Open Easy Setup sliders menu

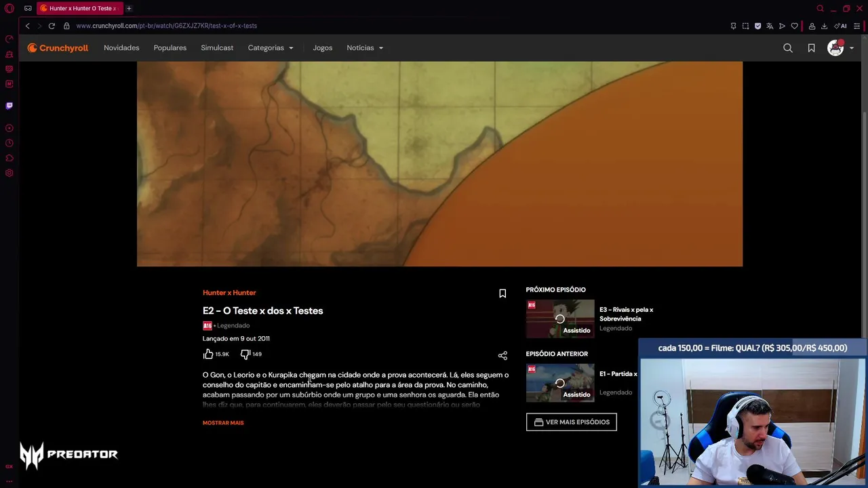[857, 26]
